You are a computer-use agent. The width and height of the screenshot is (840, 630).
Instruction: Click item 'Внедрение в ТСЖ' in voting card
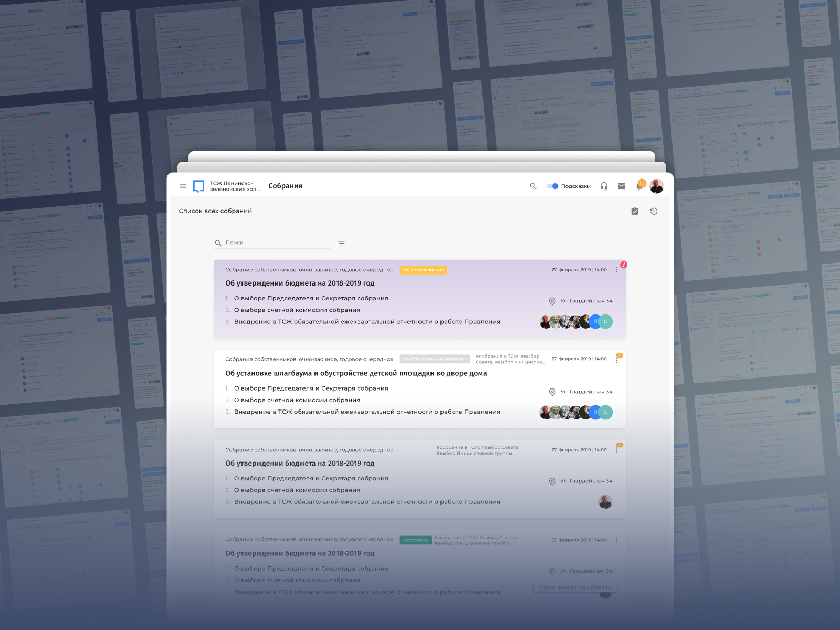pos(367,322)
